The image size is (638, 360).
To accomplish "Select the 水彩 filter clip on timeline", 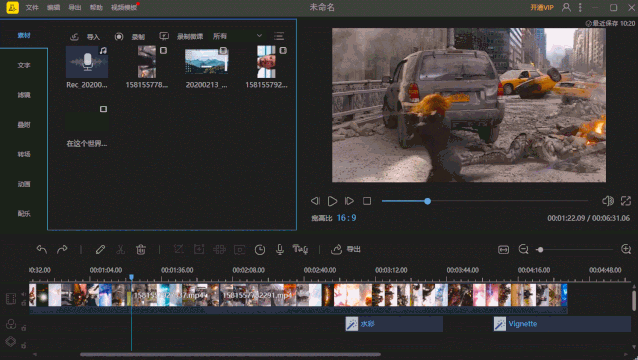I will 394,324.
